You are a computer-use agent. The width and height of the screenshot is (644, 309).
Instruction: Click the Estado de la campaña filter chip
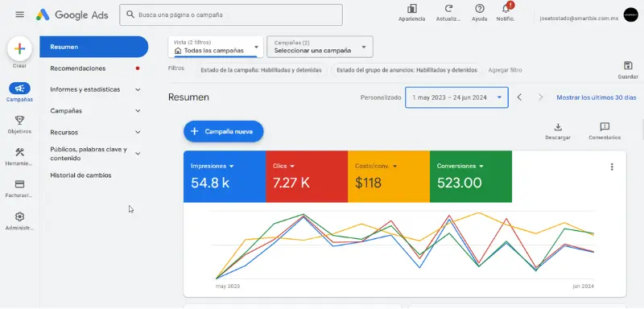(x=261, y=70)
